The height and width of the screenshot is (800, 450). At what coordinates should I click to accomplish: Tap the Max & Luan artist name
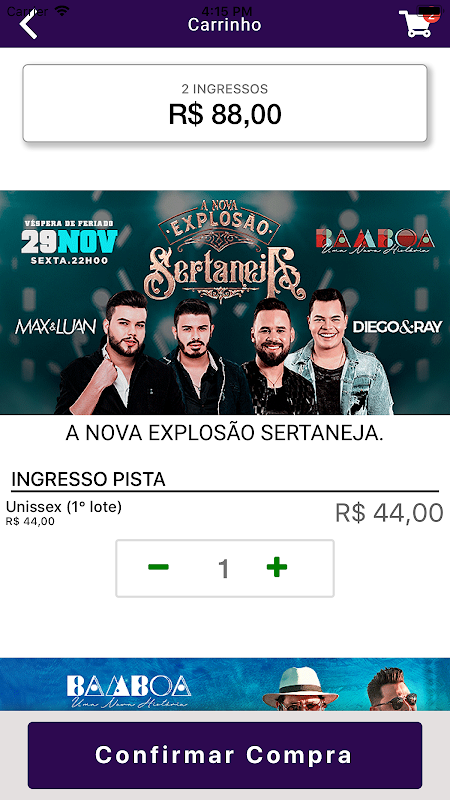pos(56,327)
